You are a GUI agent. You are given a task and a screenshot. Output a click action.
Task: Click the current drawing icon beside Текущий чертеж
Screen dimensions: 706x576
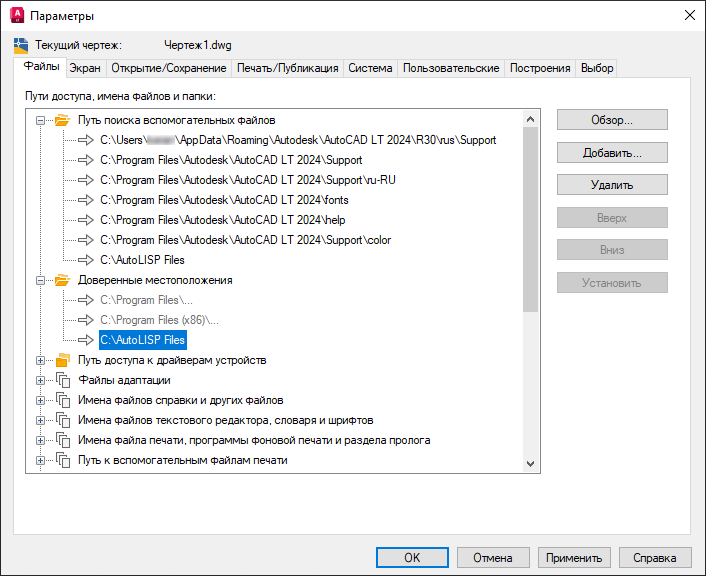tap(21, 45)
